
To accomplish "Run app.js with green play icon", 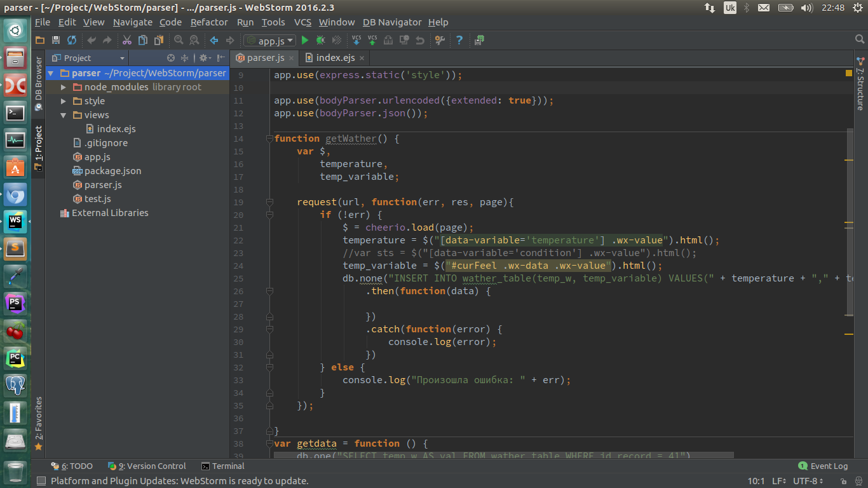I will (305, 40).
